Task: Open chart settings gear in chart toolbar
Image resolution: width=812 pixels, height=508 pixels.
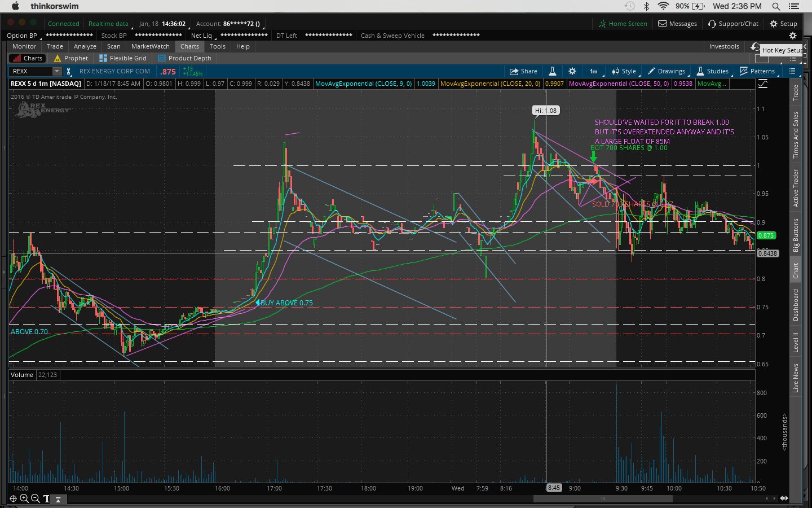Action: coord(572,71)
